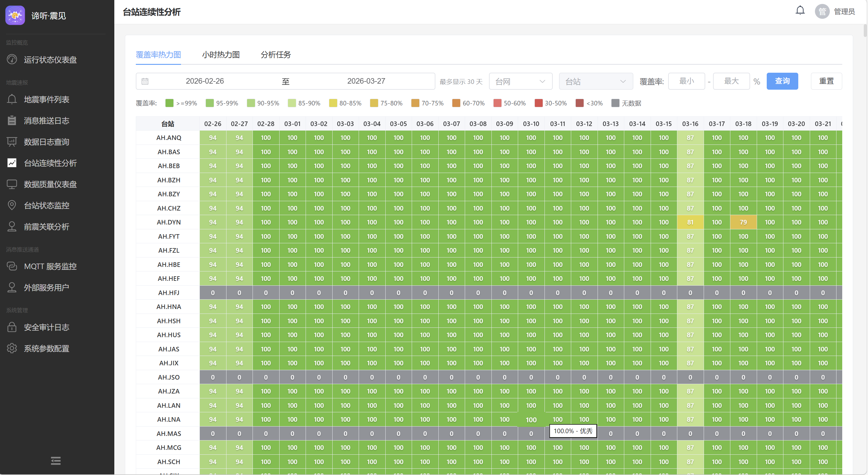Click the 最小 coverage input field
This screenshot has height=475, width=868.
pos(686,81)
